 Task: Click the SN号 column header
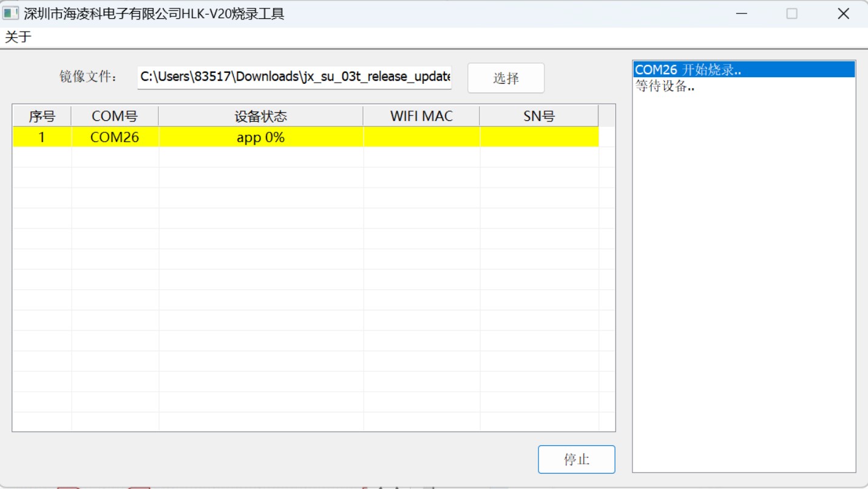coord(539,116)
